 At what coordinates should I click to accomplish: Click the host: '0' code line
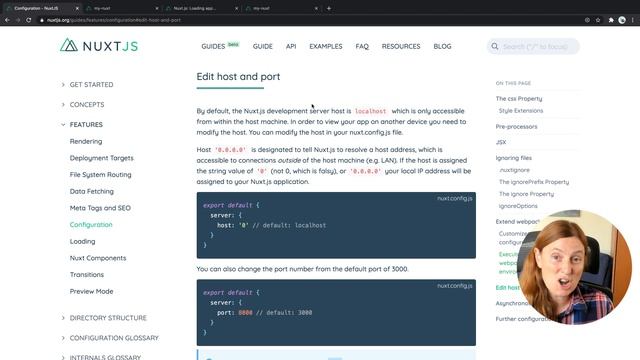tap(271, 225)
